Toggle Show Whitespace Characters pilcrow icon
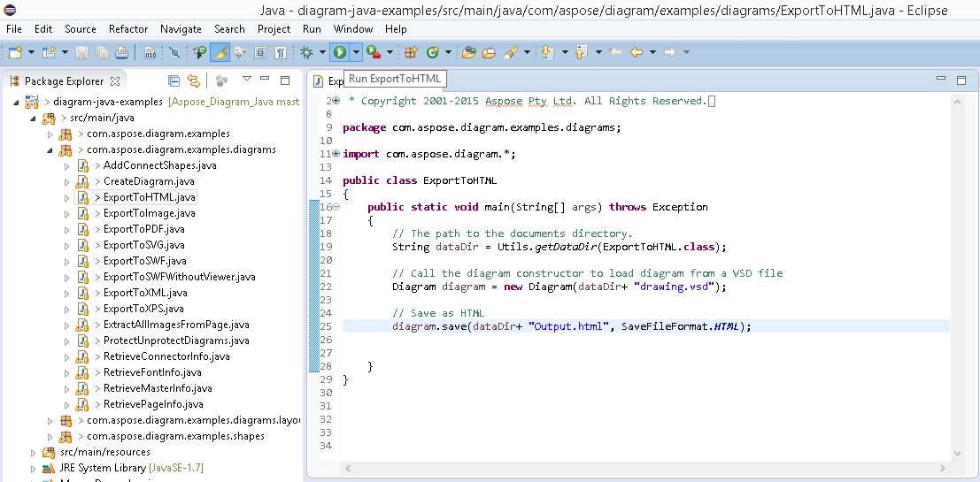 281,52
